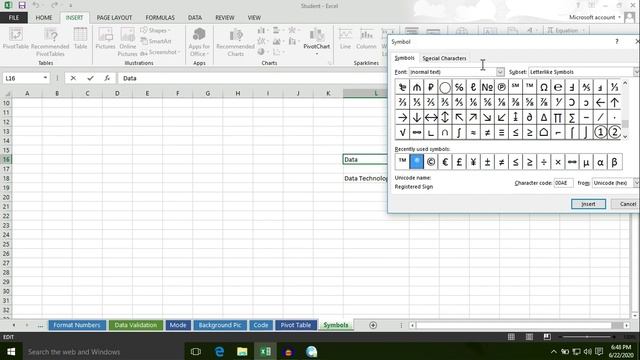Viewport: 640px width, 360px height.
Task: Choose the integral symbol in the grid
Action: coord(459,133)
